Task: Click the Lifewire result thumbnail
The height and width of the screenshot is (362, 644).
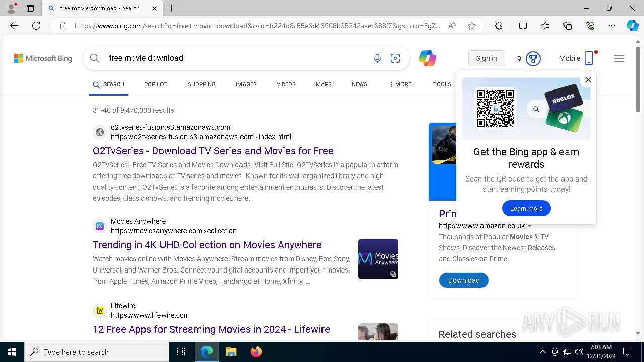Action: 378,331
